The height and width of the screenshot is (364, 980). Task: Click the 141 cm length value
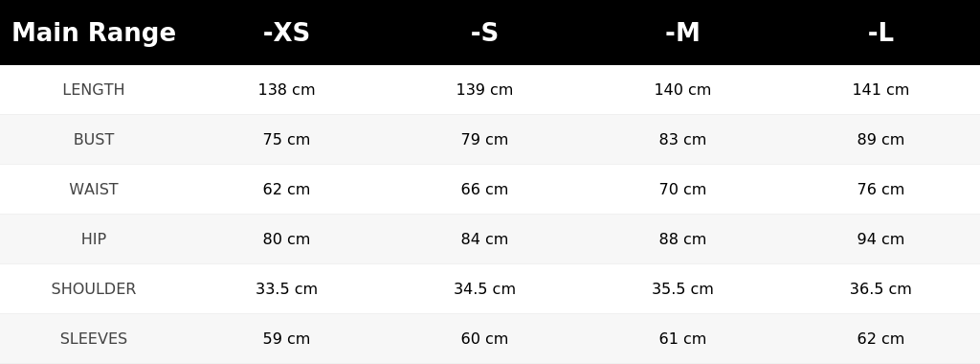(x=880, y=89)
